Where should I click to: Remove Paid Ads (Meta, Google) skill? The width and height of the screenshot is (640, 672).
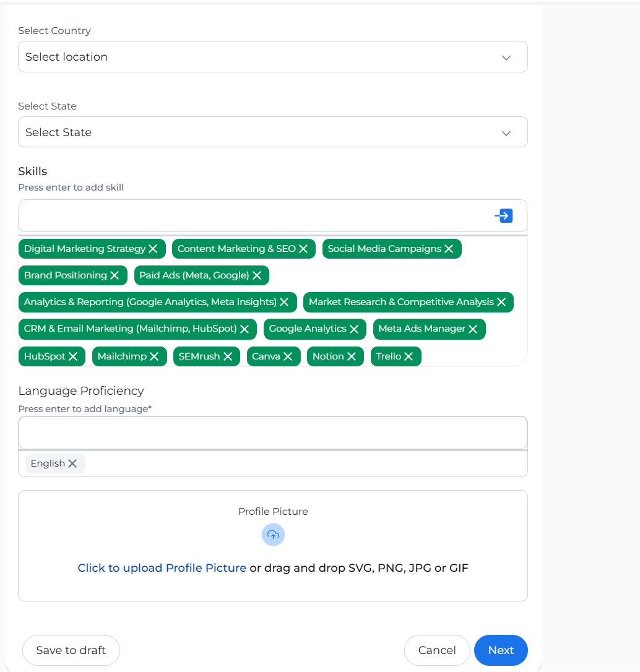(x=257, y=275)
